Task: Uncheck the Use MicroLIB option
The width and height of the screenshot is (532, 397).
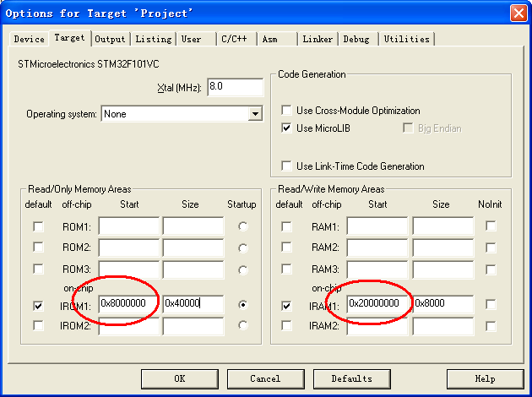Action: pyautogui.click(x=288, y=128)
